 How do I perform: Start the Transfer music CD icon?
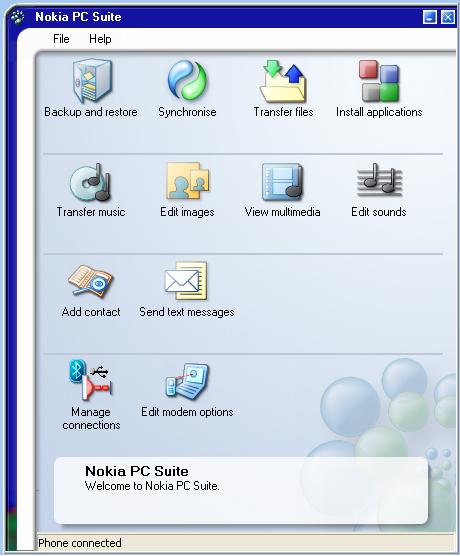point(91,182)
